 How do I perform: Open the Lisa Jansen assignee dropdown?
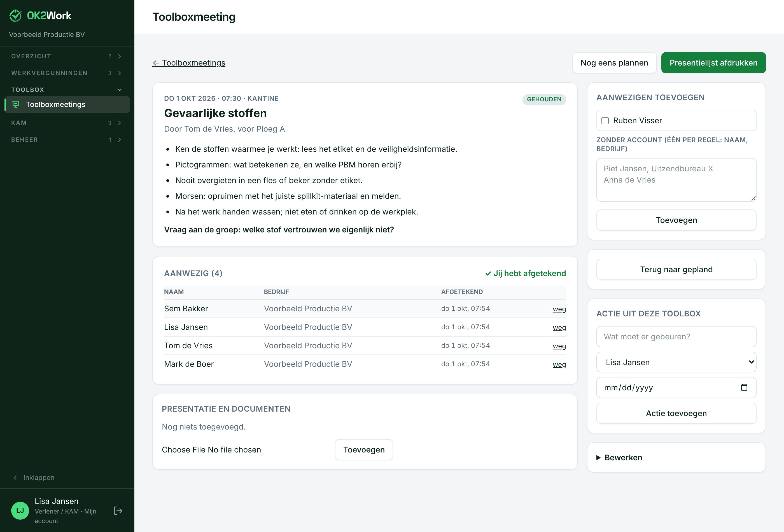tap(676, 362)
